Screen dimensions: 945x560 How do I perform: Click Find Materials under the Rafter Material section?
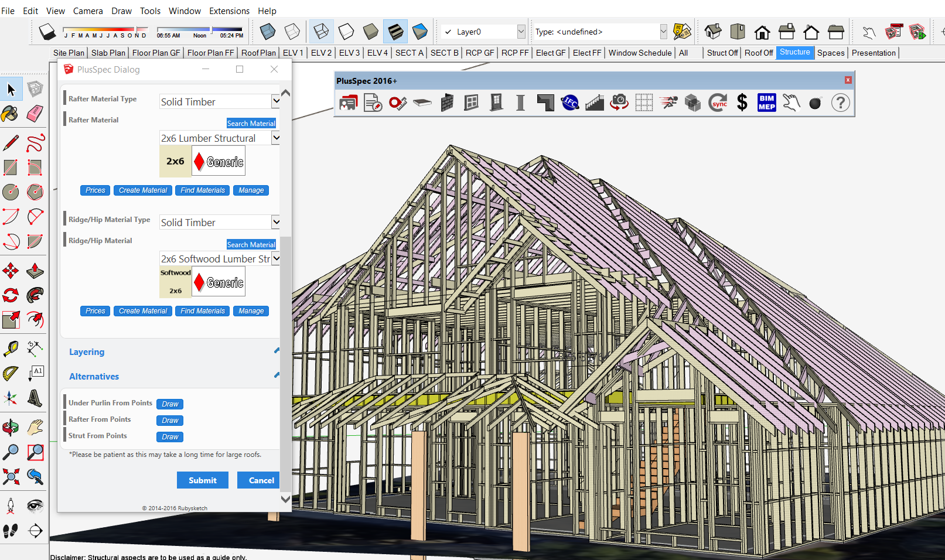point(202,190)
